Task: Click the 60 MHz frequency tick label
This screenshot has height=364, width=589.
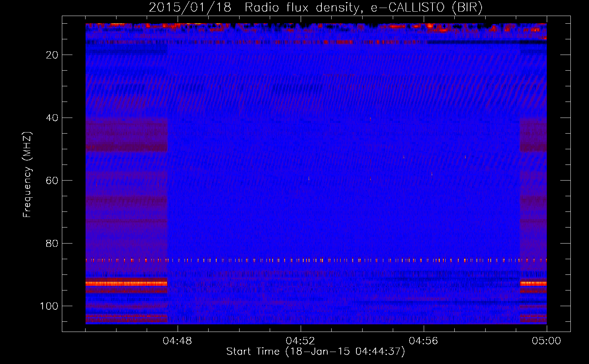Action: point(52,181)
